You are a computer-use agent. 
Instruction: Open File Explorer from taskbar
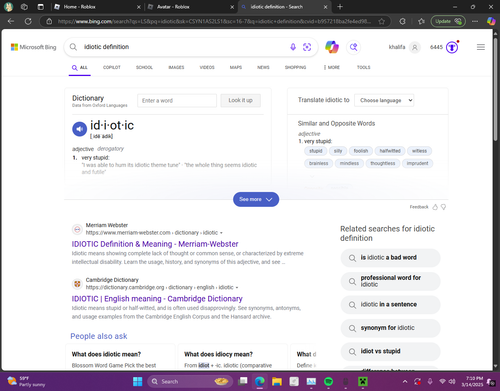[277, 381]
